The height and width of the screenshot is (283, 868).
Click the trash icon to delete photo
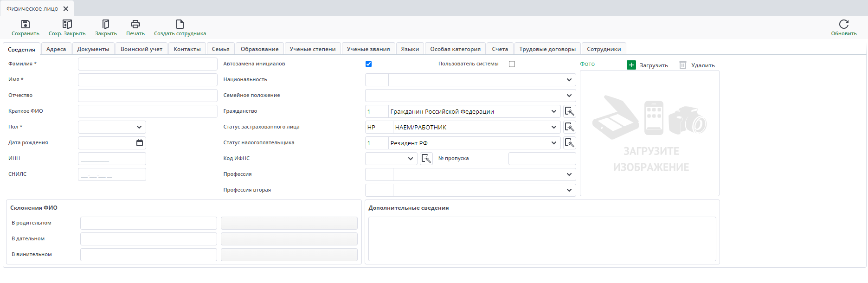(x=682, y=65)
